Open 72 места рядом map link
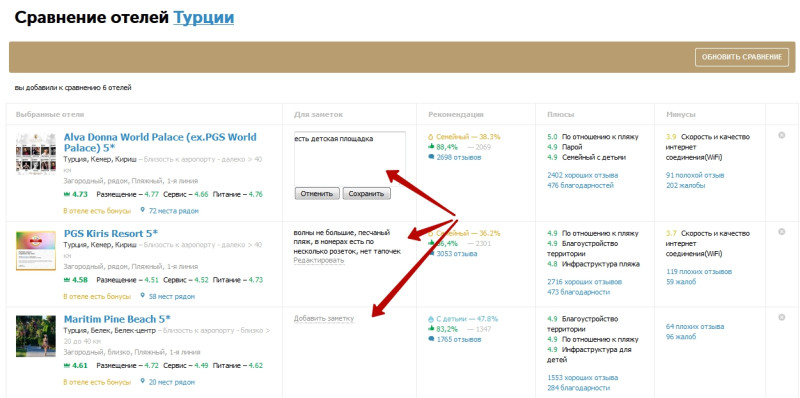 [173, 211]
